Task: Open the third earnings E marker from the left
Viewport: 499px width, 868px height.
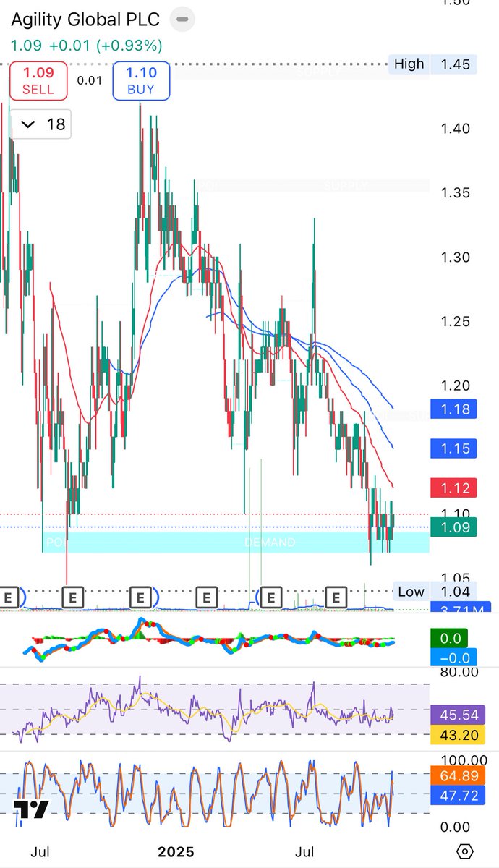Action: (x=141, y=597)
